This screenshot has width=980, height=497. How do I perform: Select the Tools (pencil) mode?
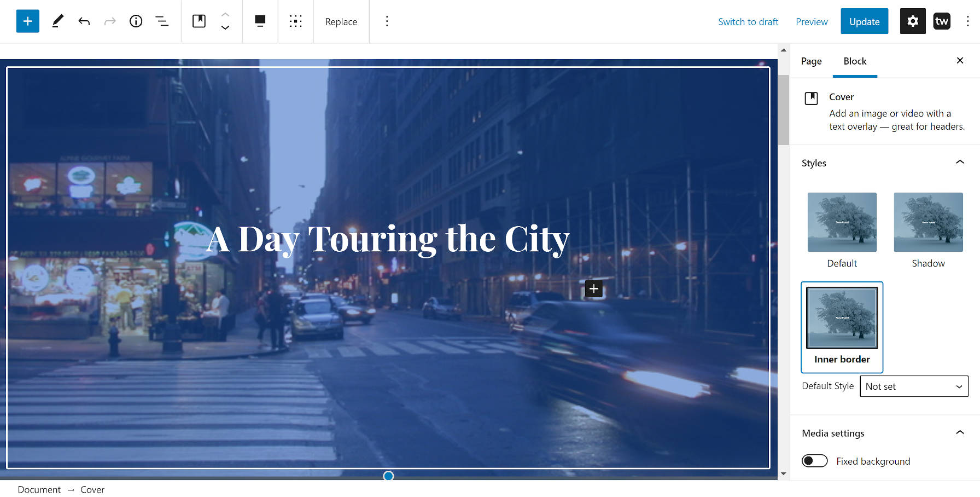[57, 21]
